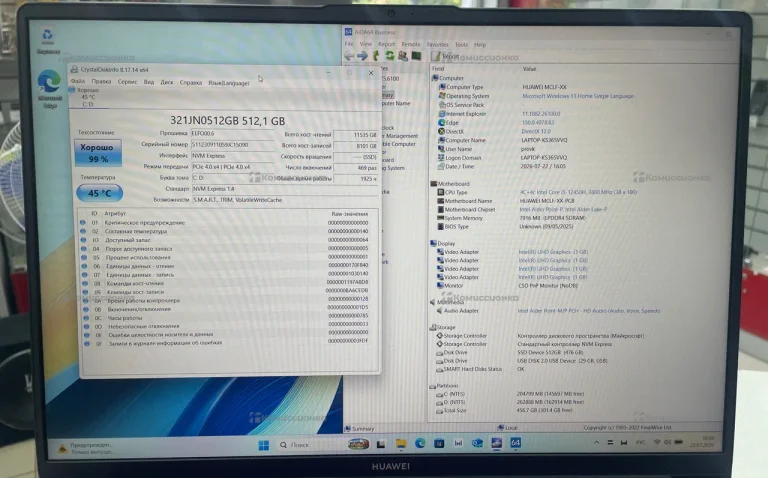Open the Intel Alder Point-M/P PCH audio link
Image resolution: width=768 pixels, height=478 pixels.
pos(589,311)
